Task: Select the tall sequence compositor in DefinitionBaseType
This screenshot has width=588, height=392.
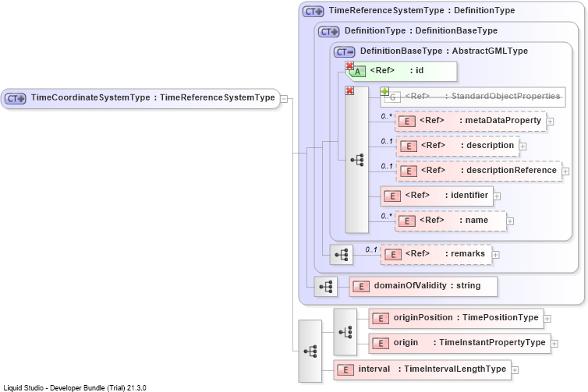Action: [x=356, y=160]
